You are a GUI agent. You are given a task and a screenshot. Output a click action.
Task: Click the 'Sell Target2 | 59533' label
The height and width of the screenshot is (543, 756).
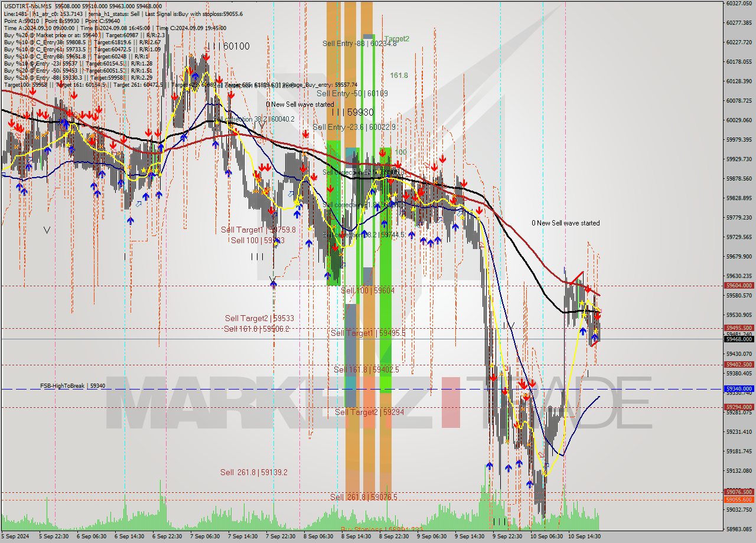point(259,318)
